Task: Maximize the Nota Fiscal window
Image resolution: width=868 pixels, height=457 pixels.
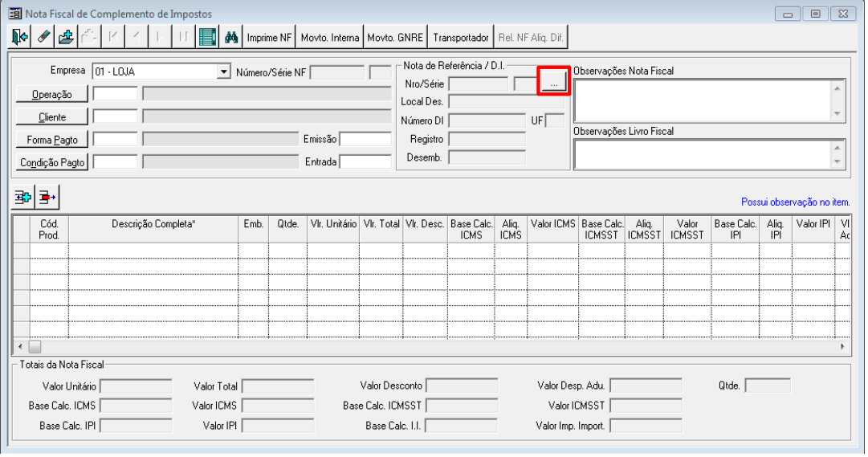Action: click(x=816, y=14)
